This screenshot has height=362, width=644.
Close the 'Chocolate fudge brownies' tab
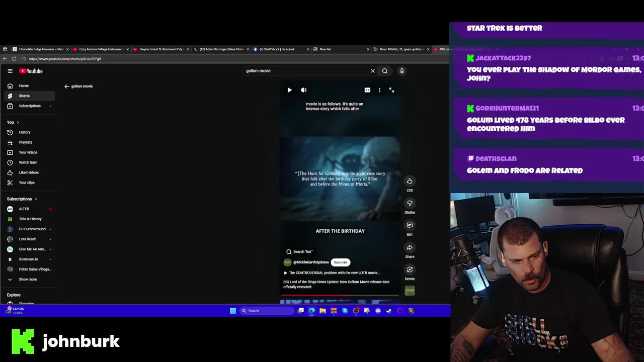point(67,49)
